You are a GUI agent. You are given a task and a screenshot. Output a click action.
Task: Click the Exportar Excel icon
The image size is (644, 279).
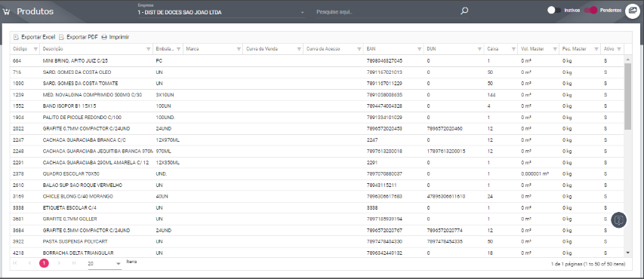(16, 37)
